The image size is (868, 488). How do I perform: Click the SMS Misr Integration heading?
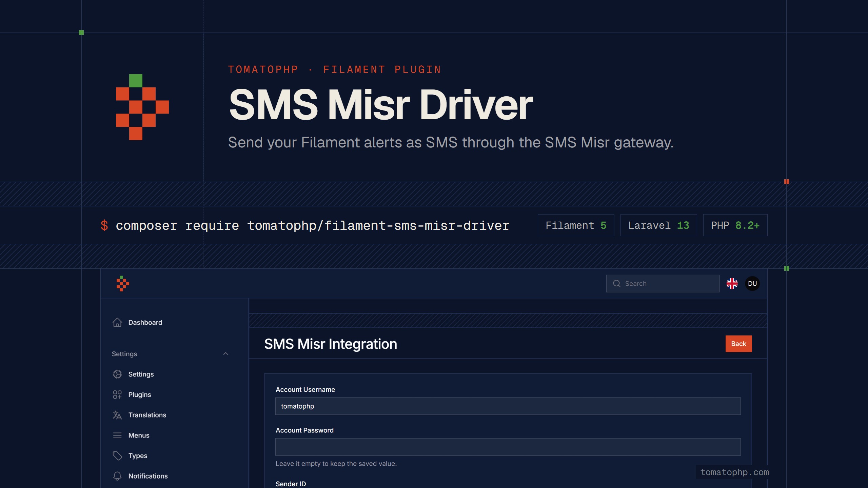[331, 344]
